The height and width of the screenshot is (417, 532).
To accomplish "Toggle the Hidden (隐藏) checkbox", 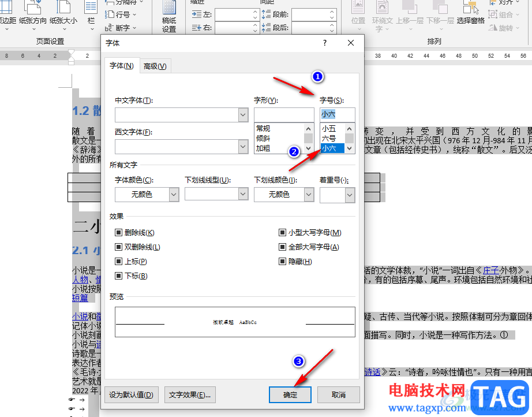I will coord(282,262).
